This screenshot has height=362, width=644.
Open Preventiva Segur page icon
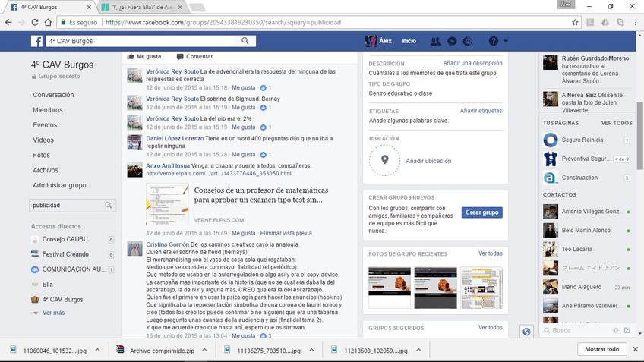551,159
